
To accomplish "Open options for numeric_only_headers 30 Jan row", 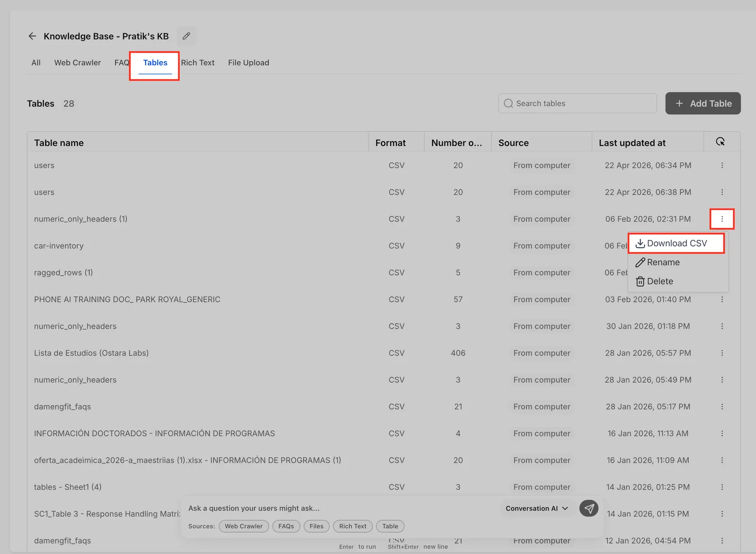I will 722,326.
